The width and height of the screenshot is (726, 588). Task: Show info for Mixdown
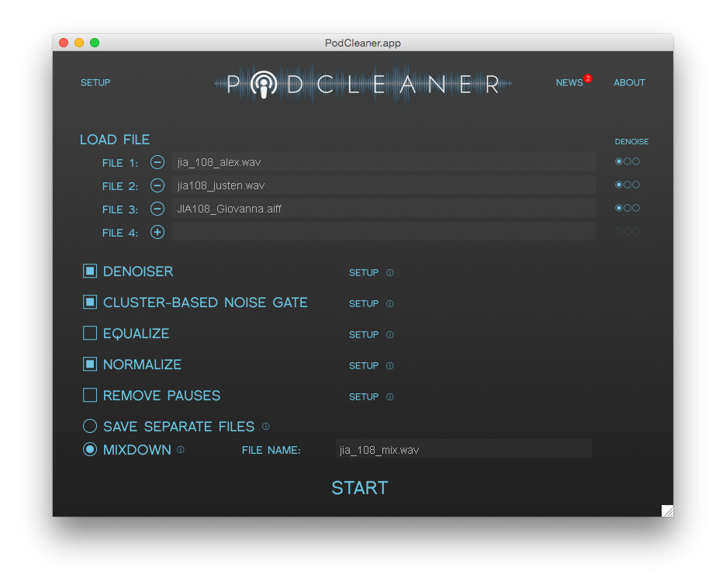181,450
